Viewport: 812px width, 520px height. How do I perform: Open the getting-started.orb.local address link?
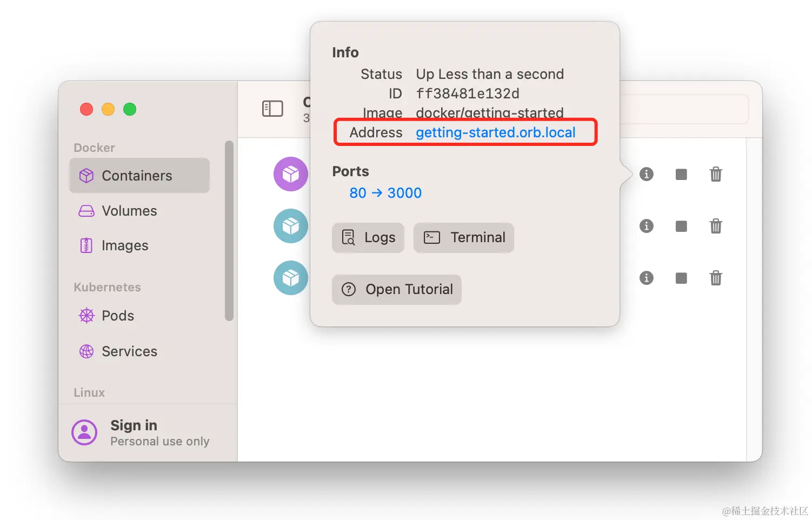[x=496, y=132]
